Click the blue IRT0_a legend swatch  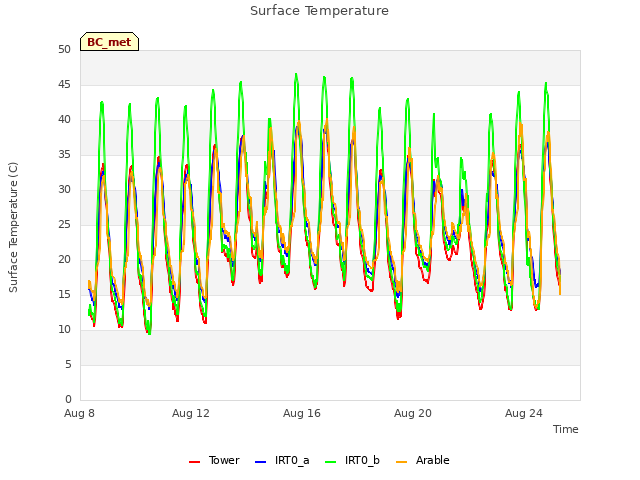coord(260,462)
